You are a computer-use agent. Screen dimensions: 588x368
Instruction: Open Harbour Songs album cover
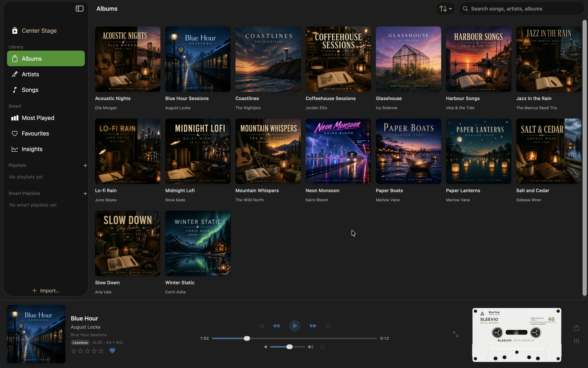click(479, 59)
